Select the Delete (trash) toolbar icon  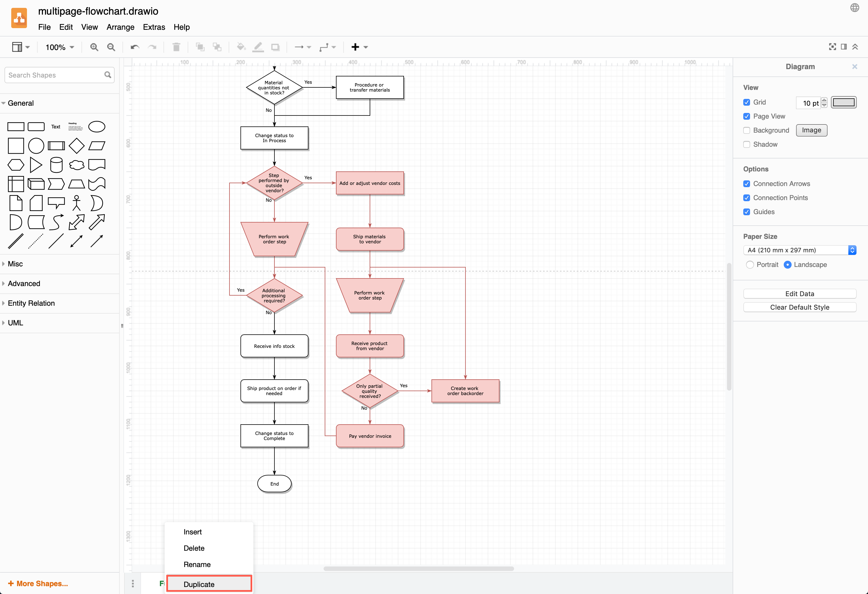tap(176, 47)
